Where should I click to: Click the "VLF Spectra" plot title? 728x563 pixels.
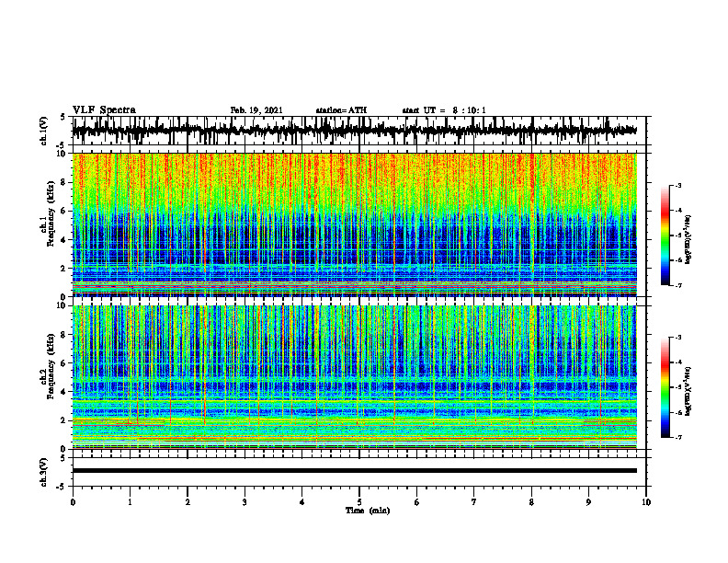[x=104, y=110]
